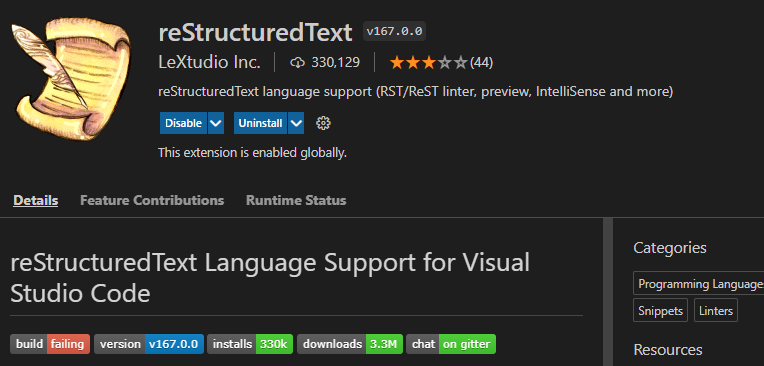This screenshot has height=366, width=764.
Task: Click the star rating icons
Action: coord(429,63)
